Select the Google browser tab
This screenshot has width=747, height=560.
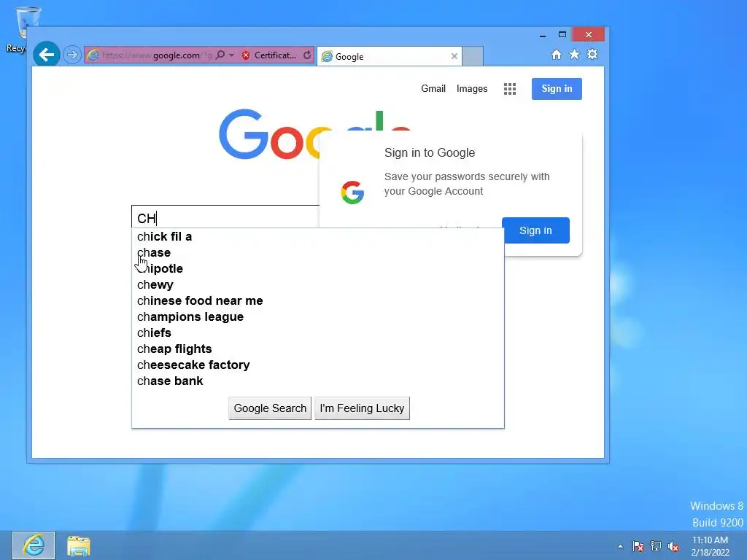tap(388, 56)
